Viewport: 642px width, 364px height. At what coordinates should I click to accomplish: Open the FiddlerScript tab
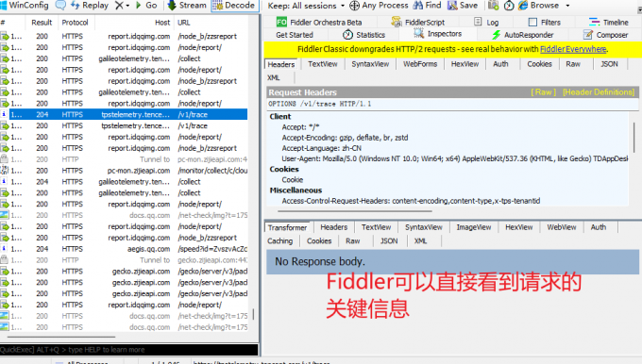417,22
